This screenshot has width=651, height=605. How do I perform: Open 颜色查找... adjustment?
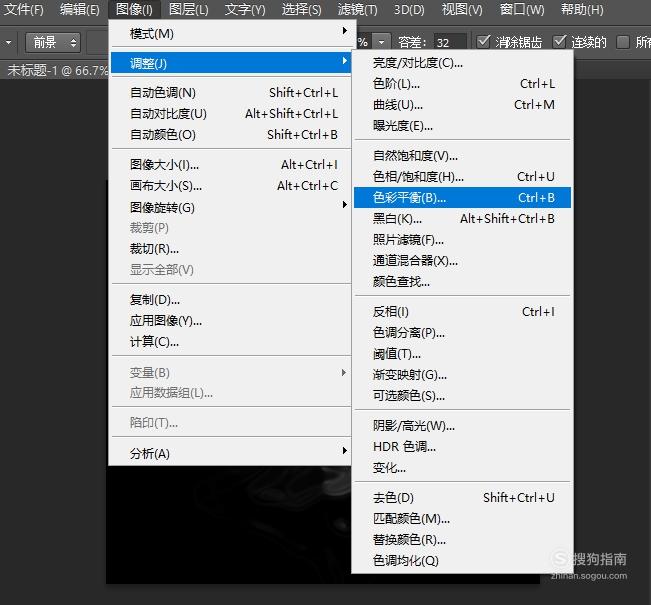pyautogui.click(x=462, y=282)
